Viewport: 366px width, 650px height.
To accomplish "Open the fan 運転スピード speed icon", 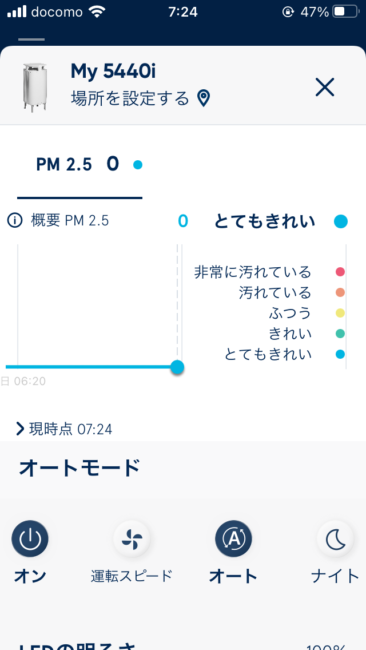I will click(x=132, y=538).
